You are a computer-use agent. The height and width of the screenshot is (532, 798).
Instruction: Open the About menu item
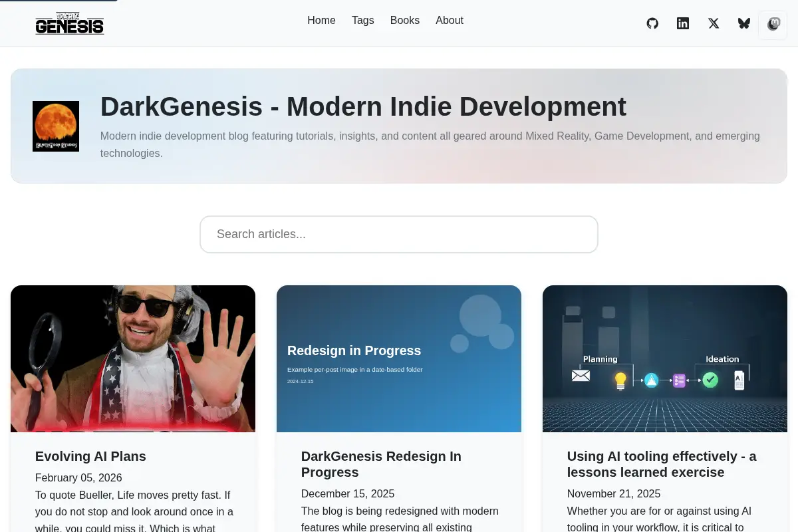[450, 21]
